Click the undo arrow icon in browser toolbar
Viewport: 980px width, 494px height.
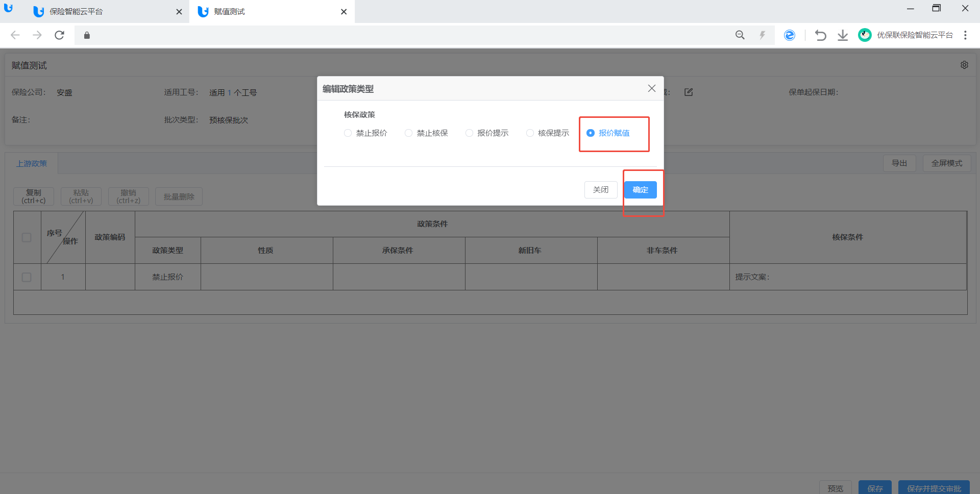click(820, 35)
